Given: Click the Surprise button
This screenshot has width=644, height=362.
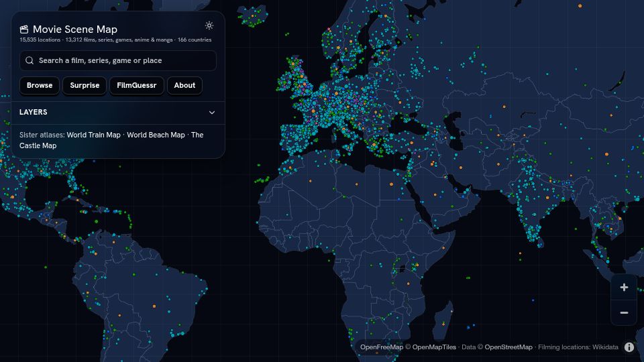Looking at the screenshot, I should coord(85,85).
